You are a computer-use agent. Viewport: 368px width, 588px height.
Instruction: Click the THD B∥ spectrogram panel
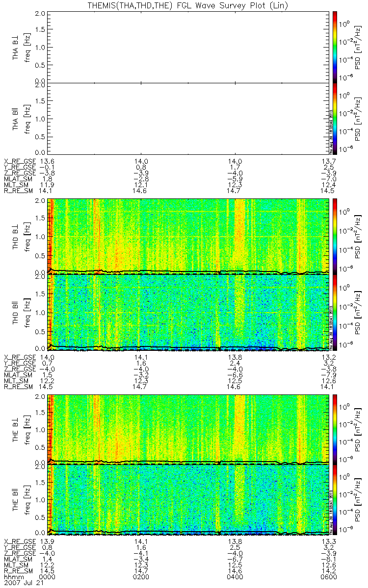(x=188, y=312)
